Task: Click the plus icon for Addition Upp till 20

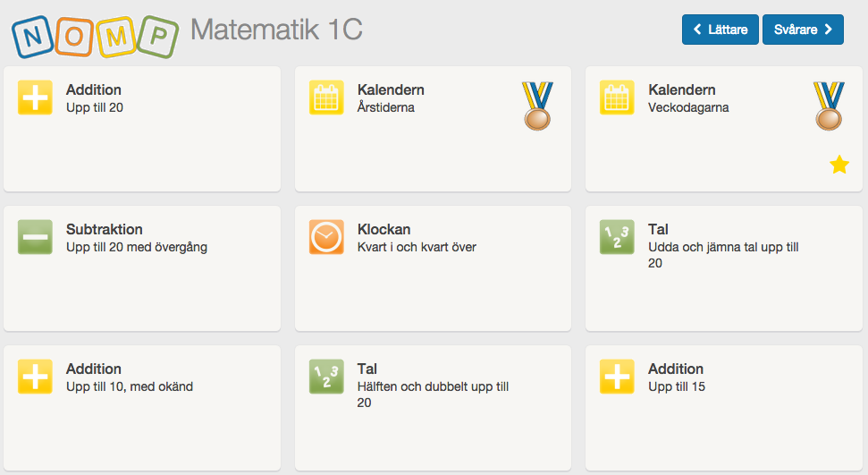Action: click(35, 98)
